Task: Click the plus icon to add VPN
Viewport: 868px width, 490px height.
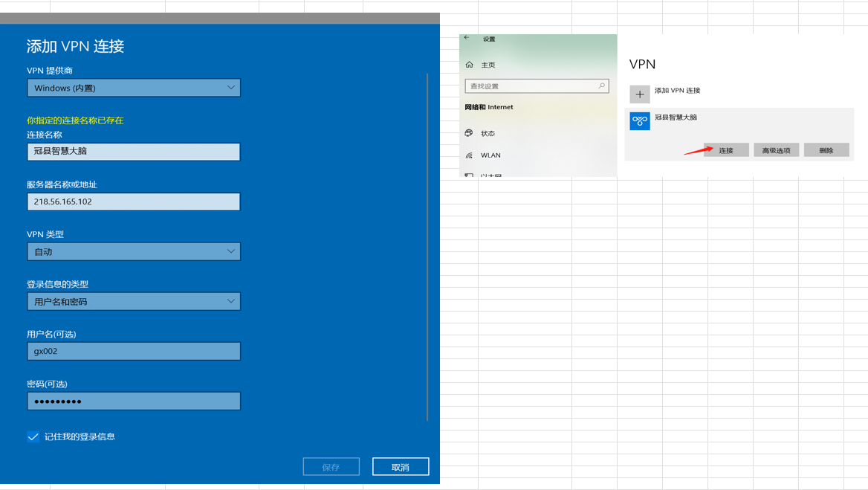Action: coord(639,94)
